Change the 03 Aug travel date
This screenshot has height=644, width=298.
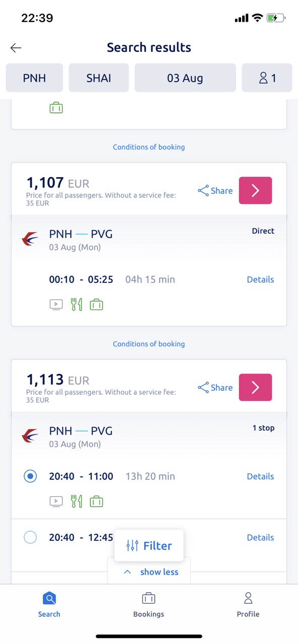click(x=185, y=78)
